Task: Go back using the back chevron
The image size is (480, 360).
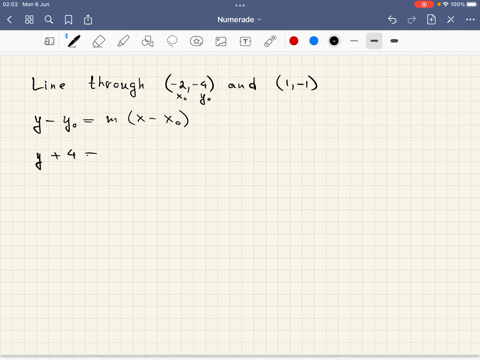Action: [9, 20]
